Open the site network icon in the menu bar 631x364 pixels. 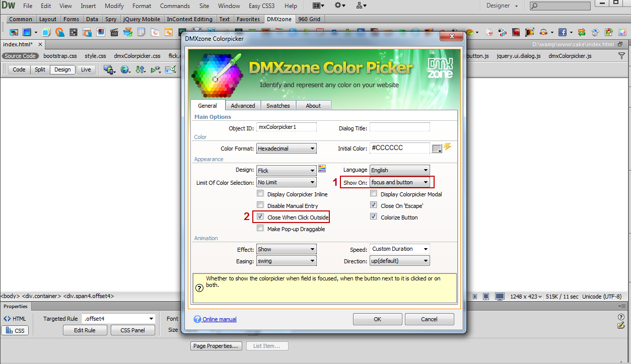(361, 6)
